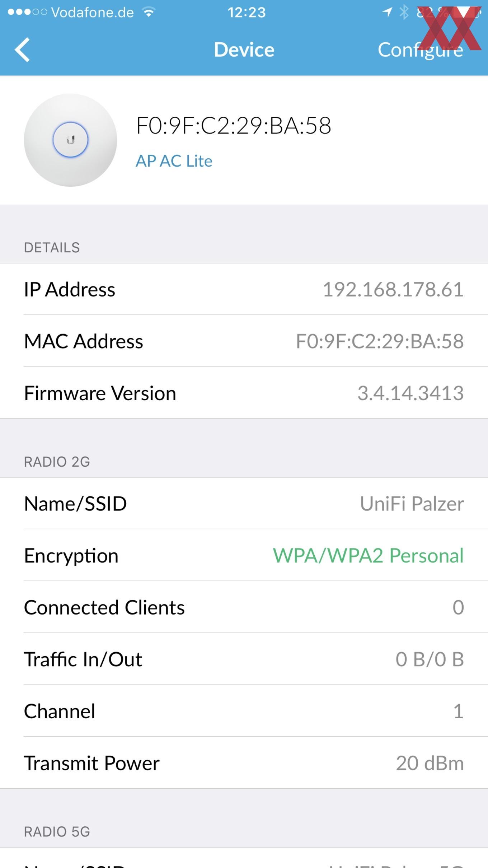Tap the signal strength dots
488x868 pixels.
point(27,12)
